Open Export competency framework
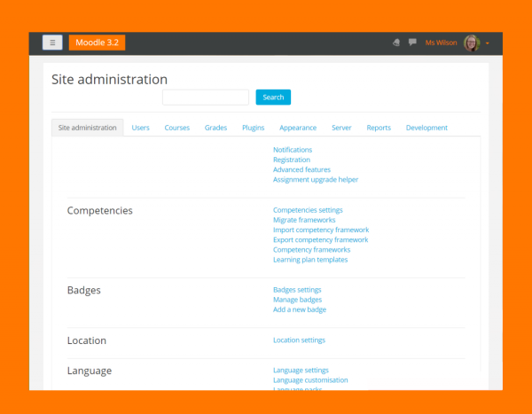532x414 pixels. coord(321,240)
